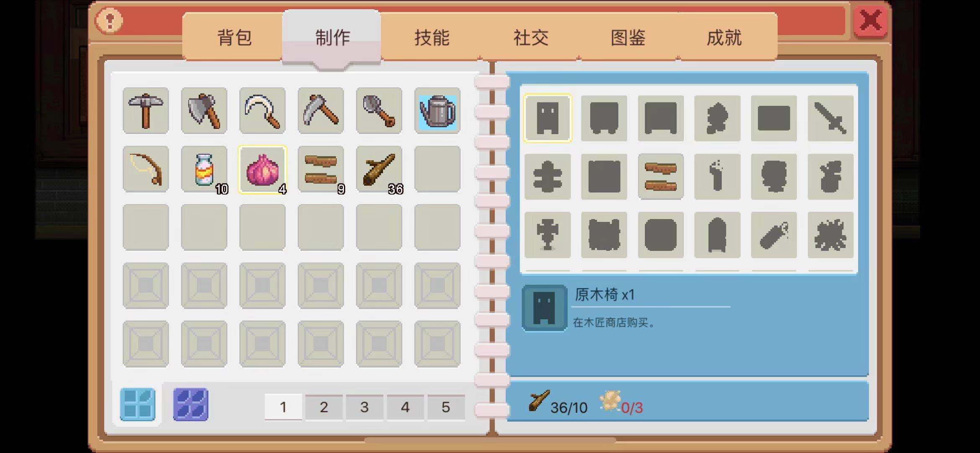Viewport: 980px width, 453px height.
Task: Go to the 成就 achievements tab
Action: (x=724, y=37)
